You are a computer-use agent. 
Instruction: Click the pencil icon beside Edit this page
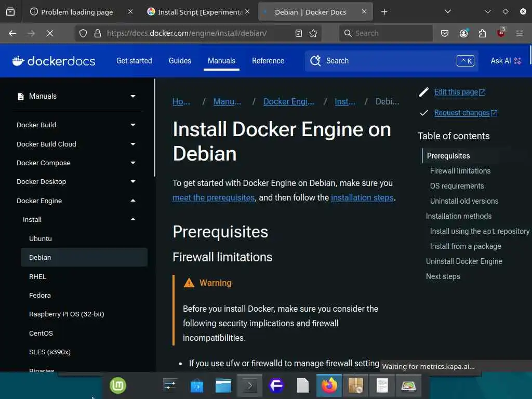point(424,92)
